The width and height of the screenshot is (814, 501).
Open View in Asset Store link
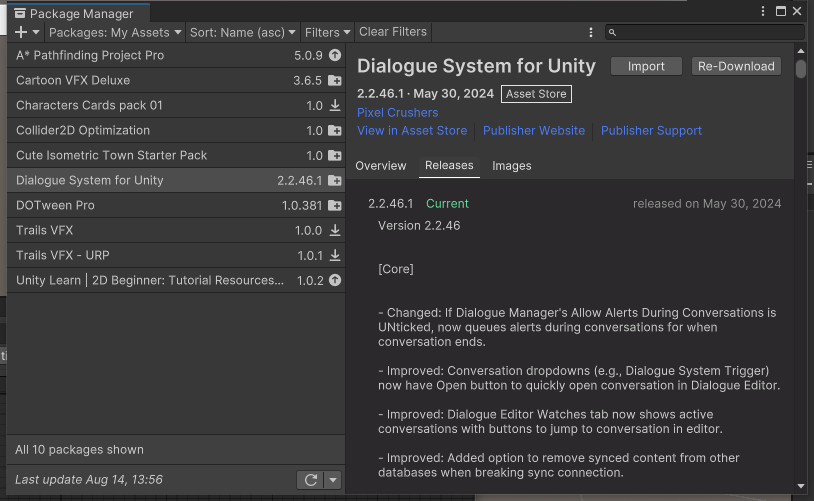coord(412,130)
